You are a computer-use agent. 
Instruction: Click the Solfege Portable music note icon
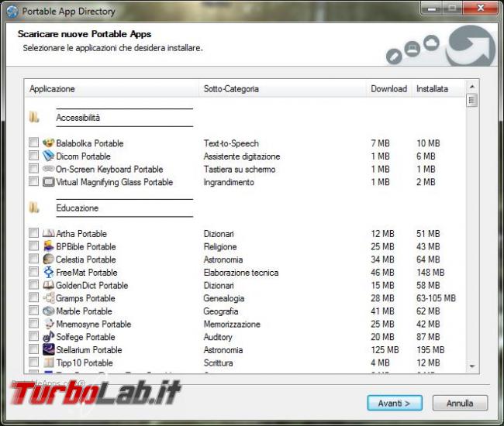49,336
